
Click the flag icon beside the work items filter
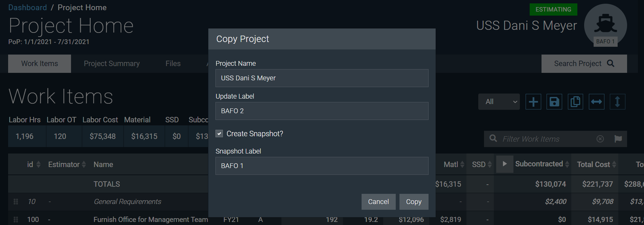pos(618,139)
